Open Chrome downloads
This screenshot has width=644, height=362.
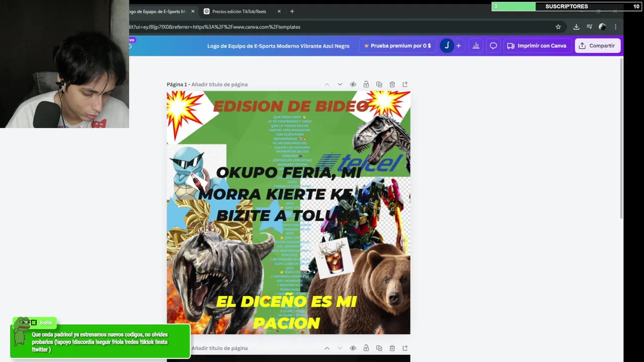(576, 27)
